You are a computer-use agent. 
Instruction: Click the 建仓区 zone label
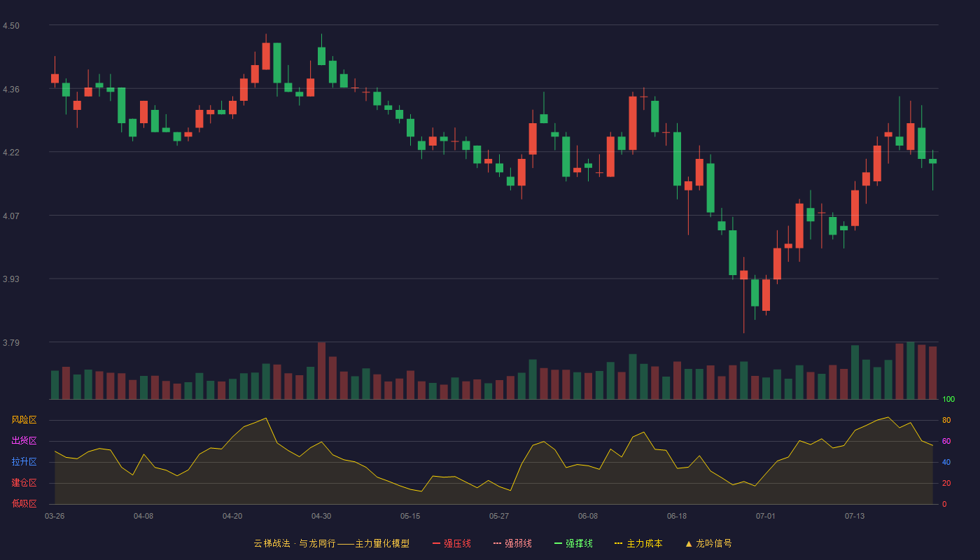coord(24,483)
